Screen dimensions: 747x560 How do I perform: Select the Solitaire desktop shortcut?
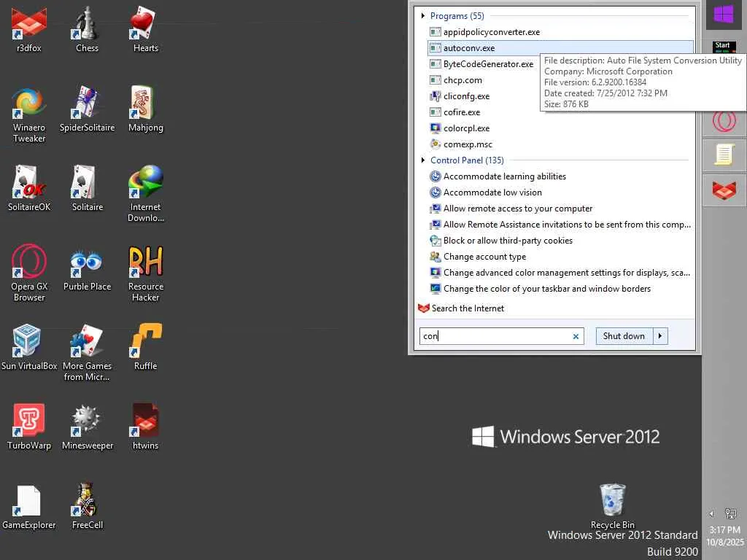88,189
